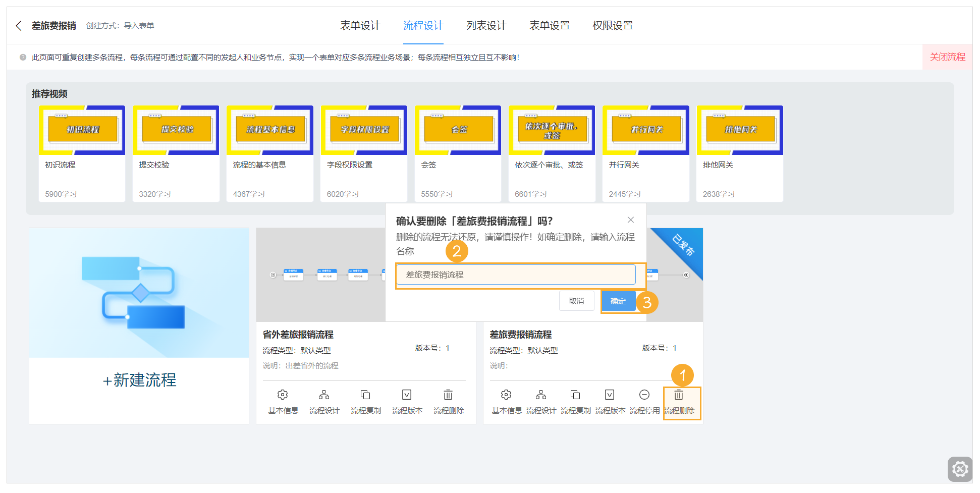Cancel the delete dialog via 取消
Screen dimensions: 980x493
point(576,300)
